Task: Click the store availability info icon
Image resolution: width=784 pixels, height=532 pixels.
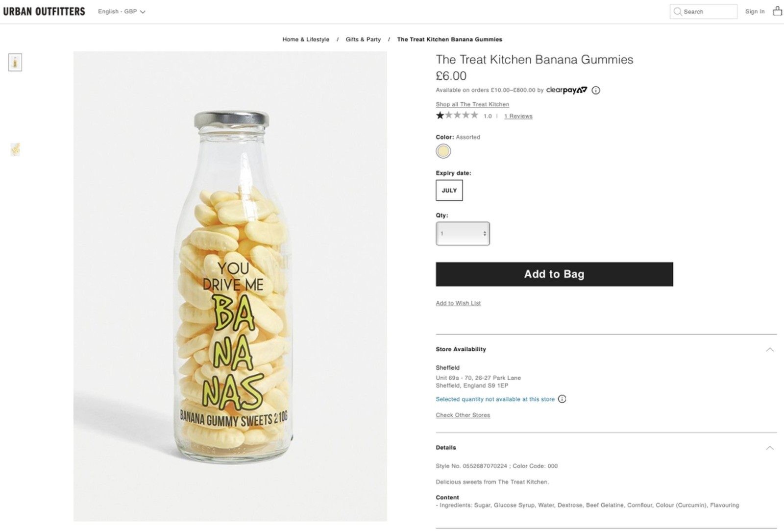Action: pos(562,399)
